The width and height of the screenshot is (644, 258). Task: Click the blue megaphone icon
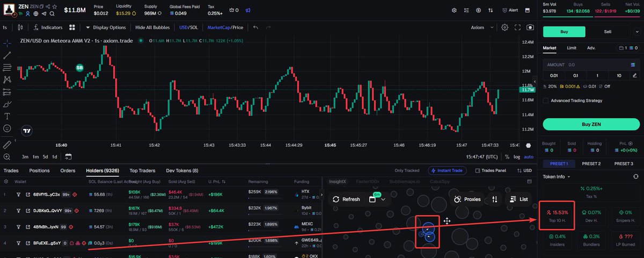247,10
